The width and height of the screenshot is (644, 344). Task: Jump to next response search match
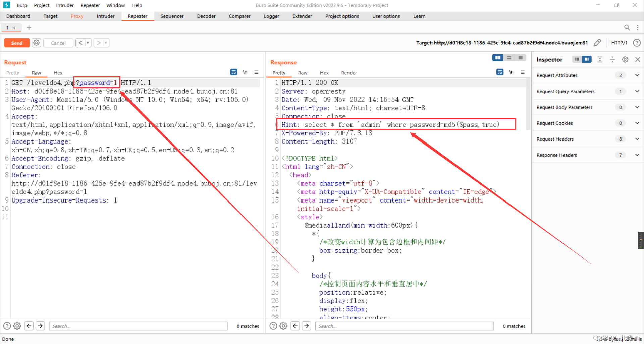pos(307,326)
